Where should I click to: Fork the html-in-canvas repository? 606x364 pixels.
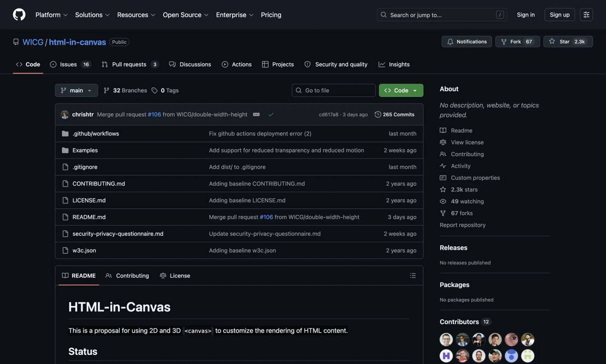point(517,42)
